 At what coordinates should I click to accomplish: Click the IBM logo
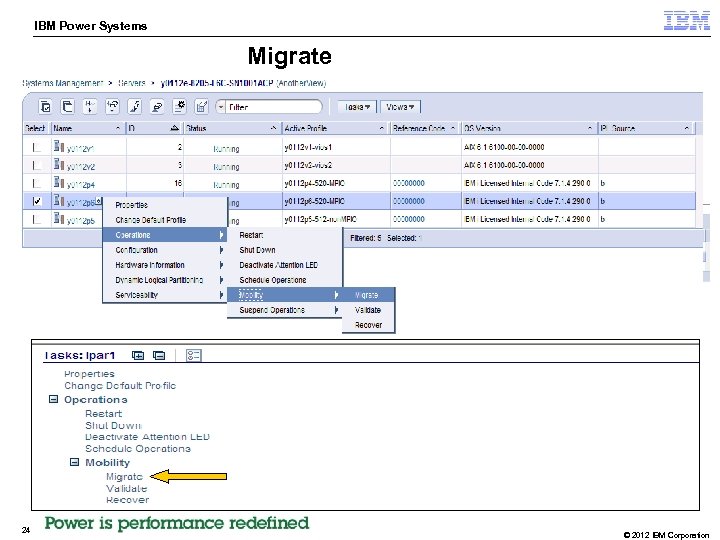pos(686,21)
